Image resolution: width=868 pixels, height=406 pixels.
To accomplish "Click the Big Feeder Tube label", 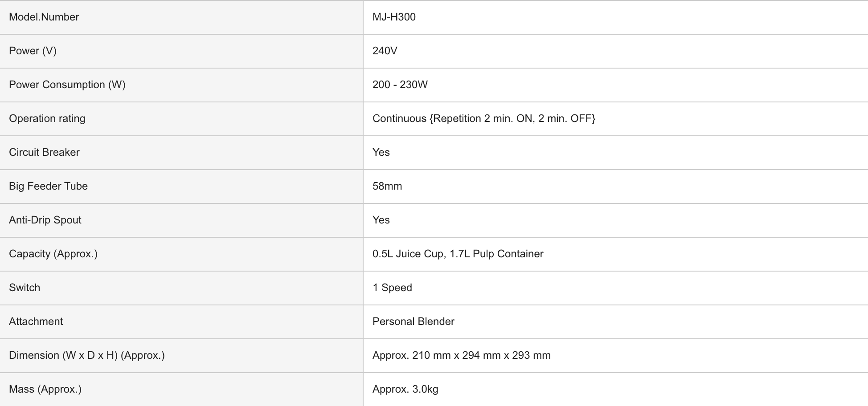I will [x=48, y=186].
